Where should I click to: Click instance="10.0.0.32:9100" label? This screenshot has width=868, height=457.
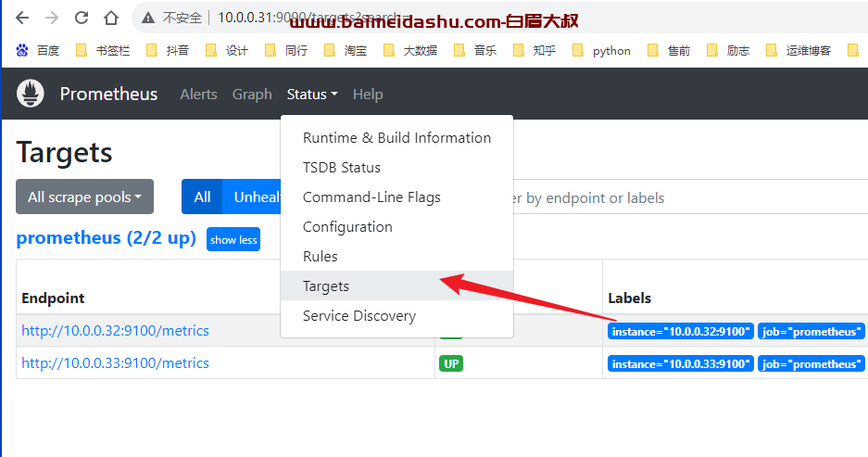[680, 331]
